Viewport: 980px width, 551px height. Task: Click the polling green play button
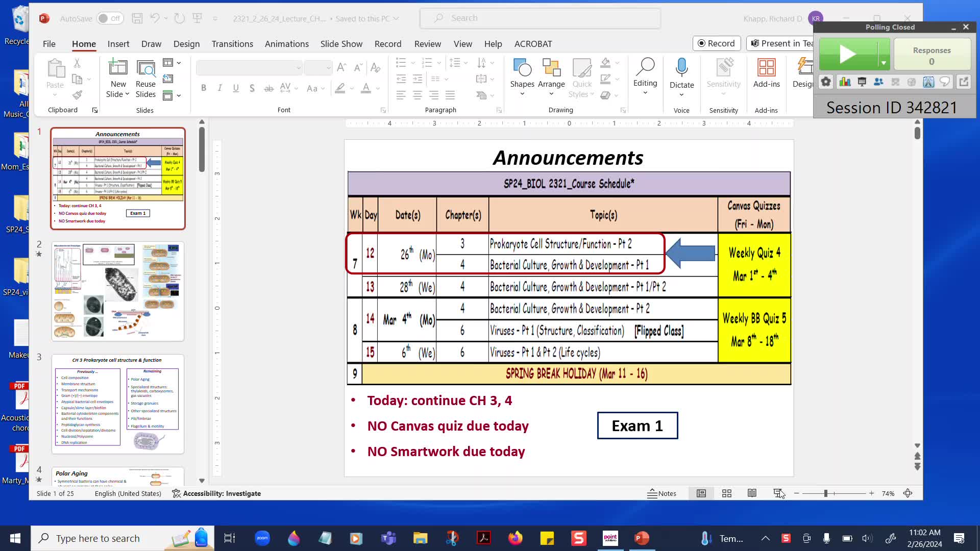(848, 54)
